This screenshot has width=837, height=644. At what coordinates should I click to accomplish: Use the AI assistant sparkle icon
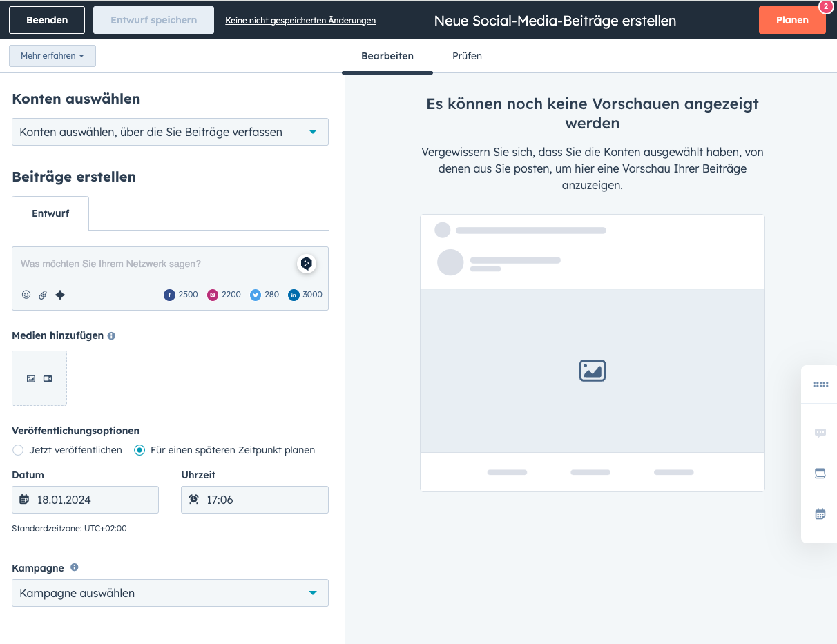(x=60, y=295)
